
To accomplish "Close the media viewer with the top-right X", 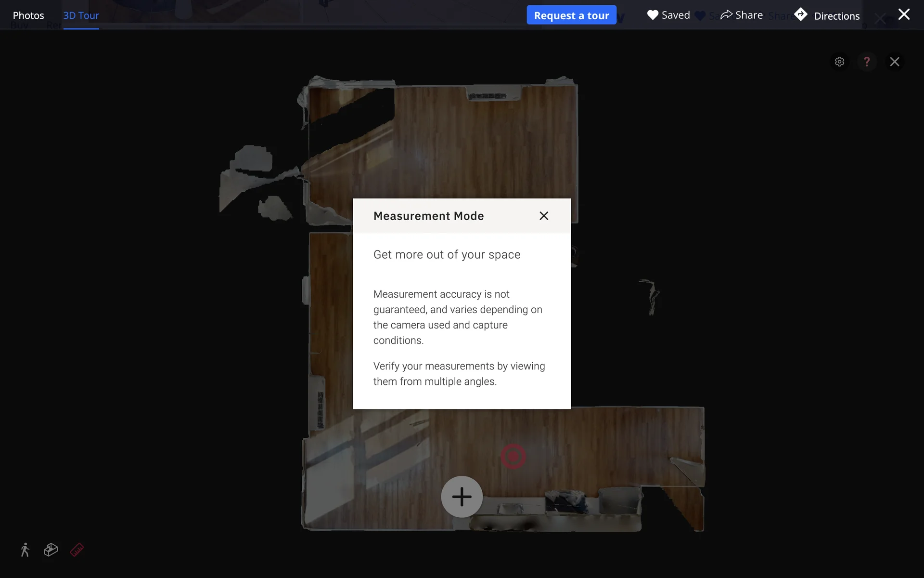I will click(x=904, y=14).
